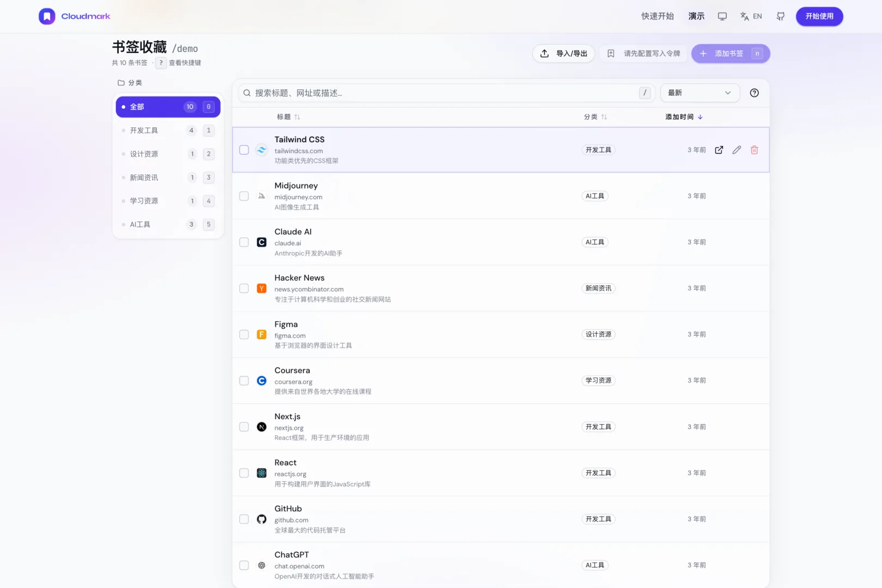The image size is (882, 588).
Task: Select the Tailwind CSS row checkbox
Action: [244, 150]
